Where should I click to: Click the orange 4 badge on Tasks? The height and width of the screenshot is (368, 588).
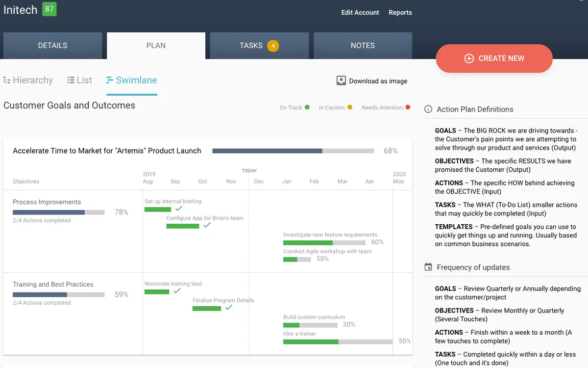(273, 46)
